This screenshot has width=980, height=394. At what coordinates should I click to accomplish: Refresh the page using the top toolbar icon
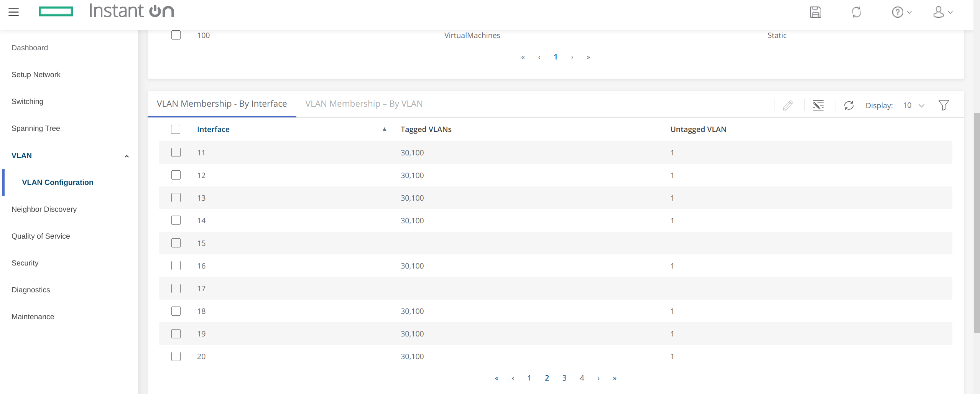857,12
